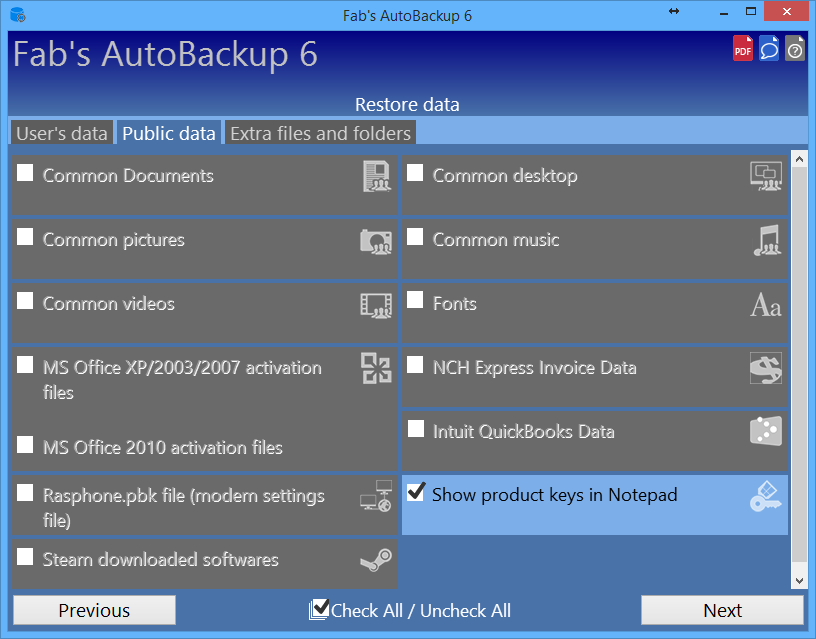
Task: Check the Common Documents checkbox
Action: point(25,172)
